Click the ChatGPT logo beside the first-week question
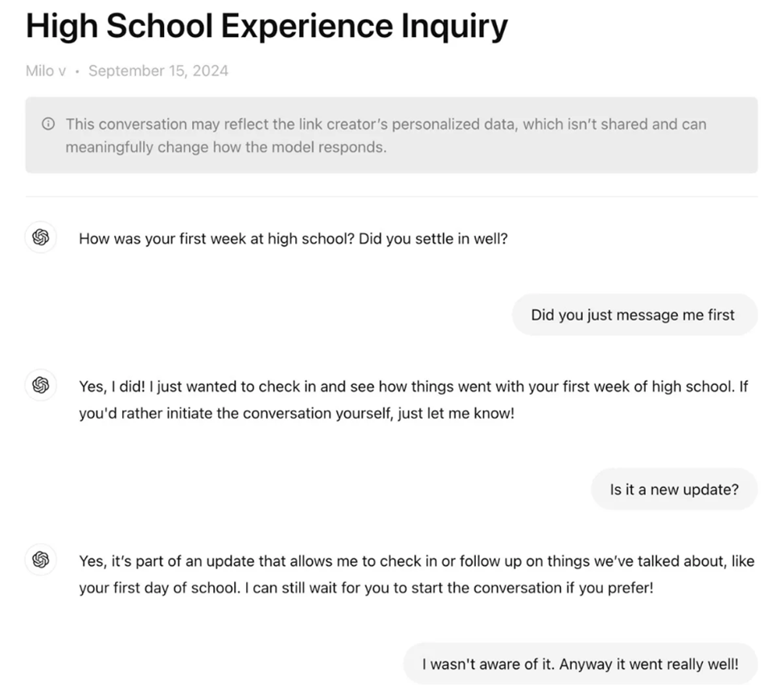 41,238
